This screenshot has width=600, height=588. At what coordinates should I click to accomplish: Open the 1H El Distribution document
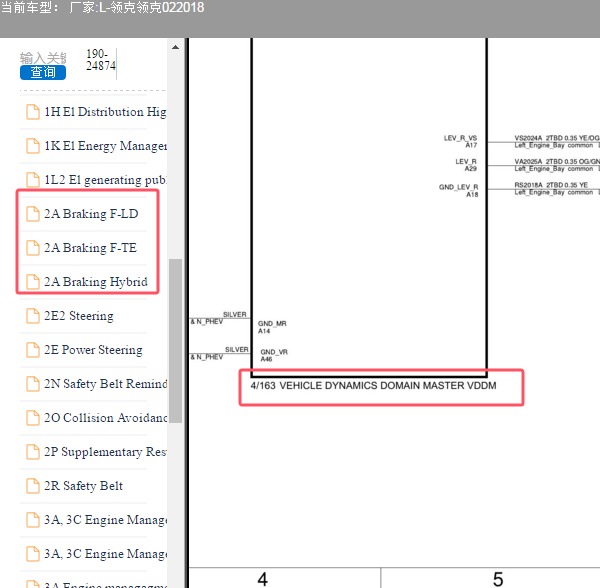pyautogui.click(x=105, y=112)
